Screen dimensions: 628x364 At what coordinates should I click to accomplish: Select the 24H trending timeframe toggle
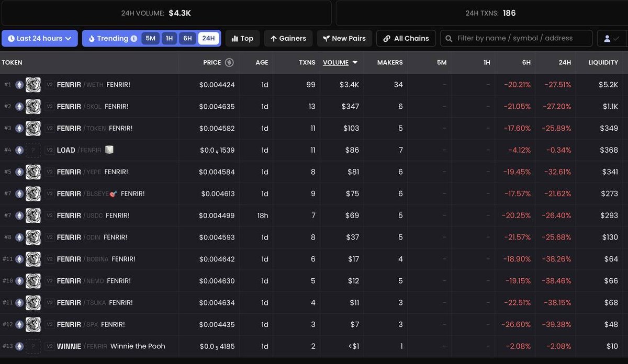pos(208,38)
